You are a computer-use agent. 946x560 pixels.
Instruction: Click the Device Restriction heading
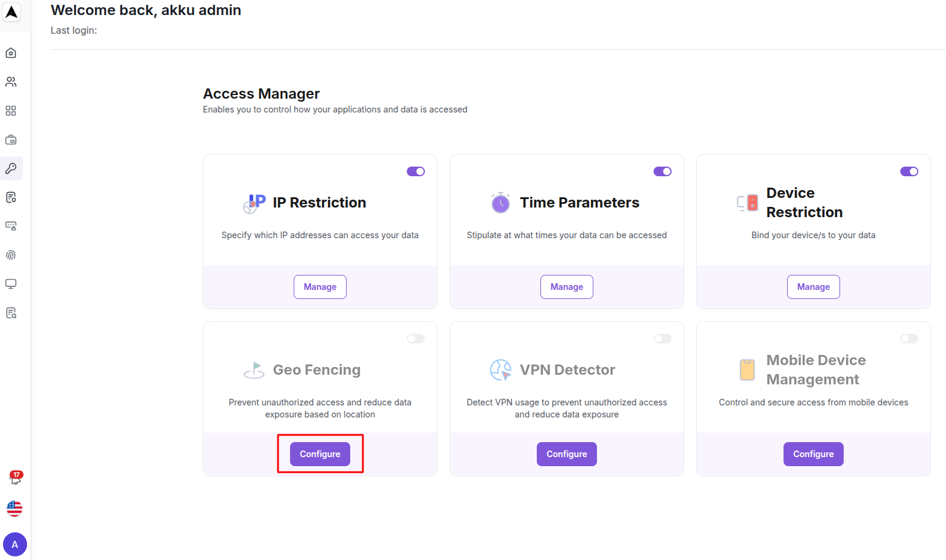click(805, 203)
